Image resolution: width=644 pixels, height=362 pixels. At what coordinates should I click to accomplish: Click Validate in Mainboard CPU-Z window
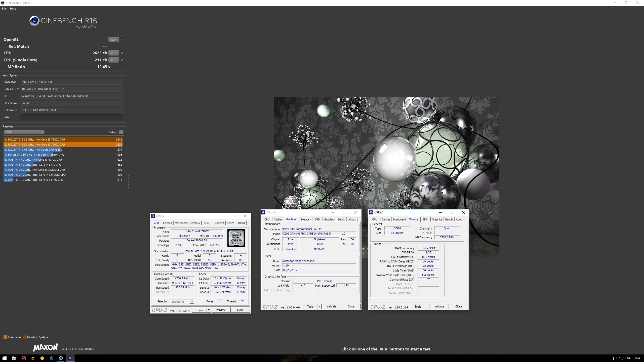point(331,306)
